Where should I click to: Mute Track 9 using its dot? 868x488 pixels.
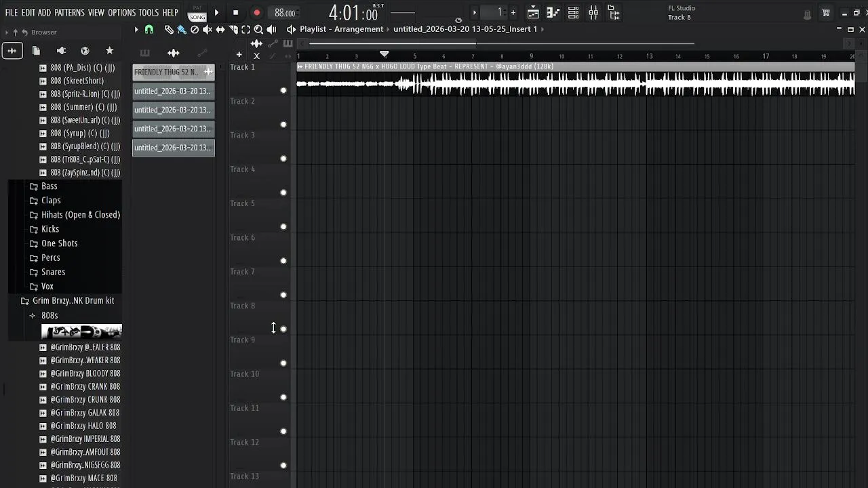pyautogui.click(x=283, y=363)
